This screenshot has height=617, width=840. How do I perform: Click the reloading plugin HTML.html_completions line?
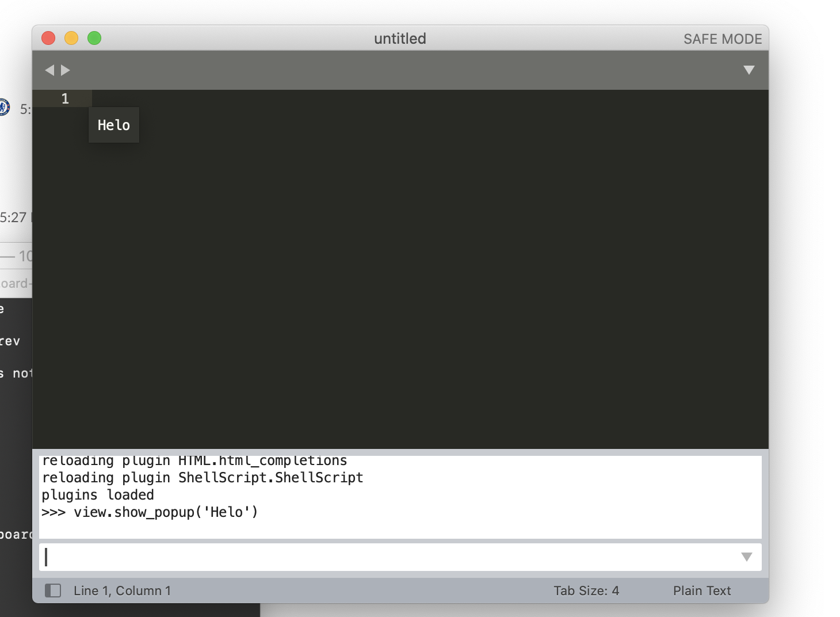[194, 460]
